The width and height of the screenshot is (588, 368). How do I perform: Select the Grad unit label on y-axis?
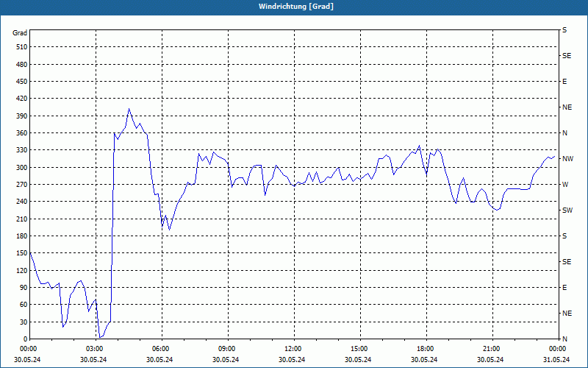click(x=20, y=33)
